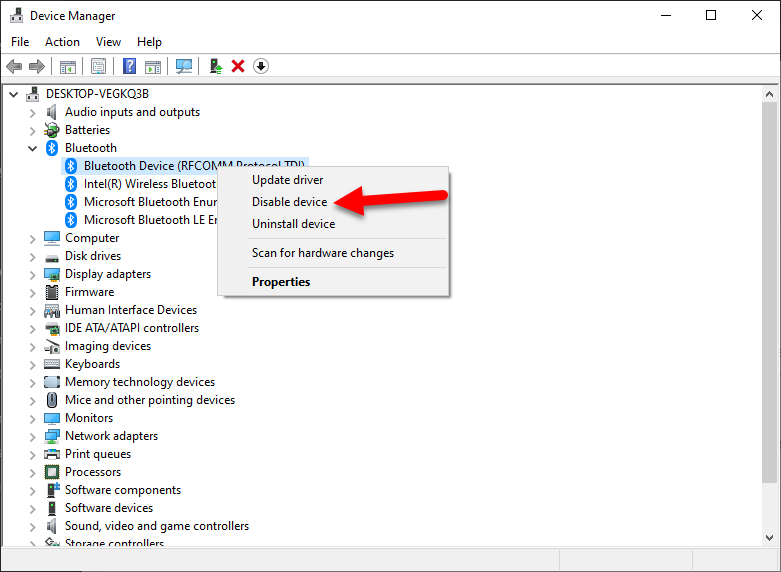Choose Disable device from context menu
This screenshot has width=781, height=572.
pyautogui.click(x=289, y=202)
